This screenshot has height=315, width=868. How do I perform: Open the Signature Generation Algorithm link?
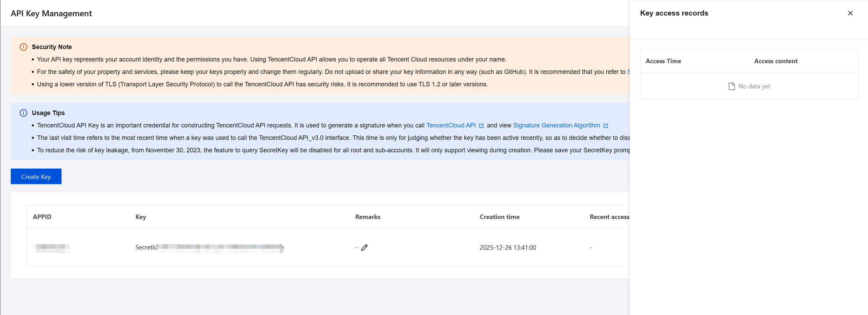coord(556,125)
